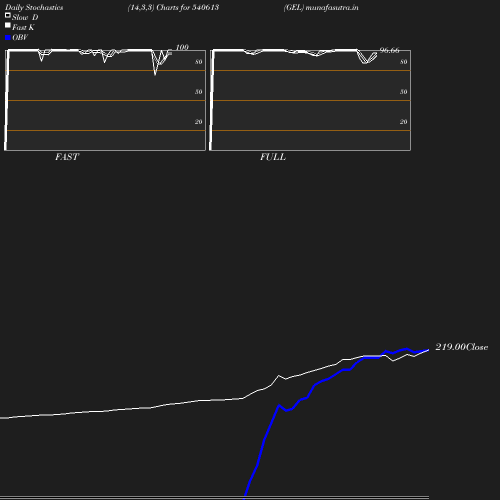500x500 pixels.
Task: Click the Fast K legend swatch
Action: (8, 25)
